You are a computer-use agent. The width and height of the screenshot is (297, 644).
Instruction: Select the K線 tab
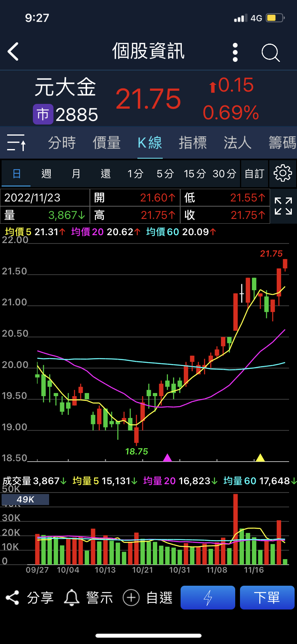(x=150, y=143)
